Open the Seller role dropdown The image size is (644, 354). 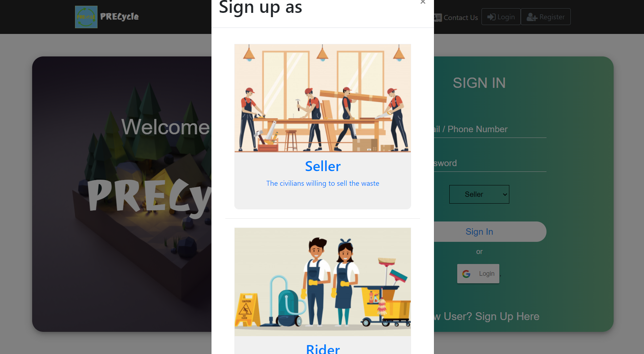pyautogui.click(x=479, y=194)
